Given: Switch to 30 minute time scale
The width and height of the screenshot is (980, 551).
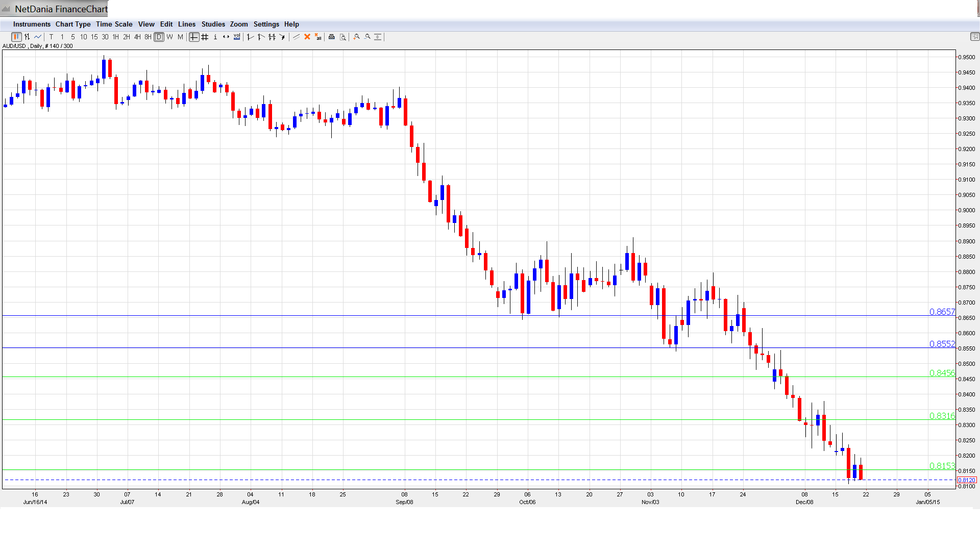Looking at the screenshot, I should [x=105, y=37].
